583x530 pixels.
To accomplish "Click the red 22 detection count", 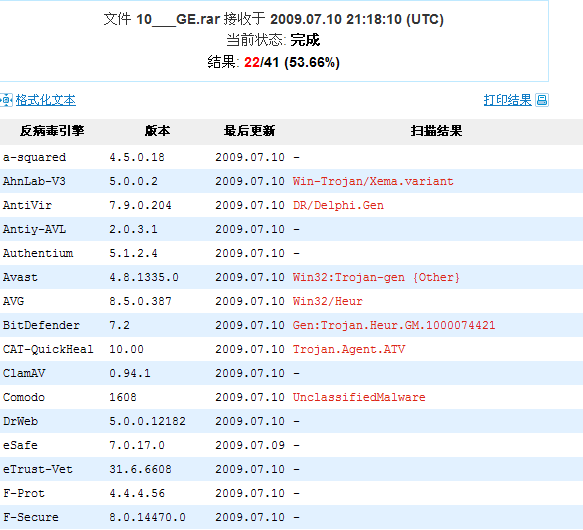I will coord(252,62).
